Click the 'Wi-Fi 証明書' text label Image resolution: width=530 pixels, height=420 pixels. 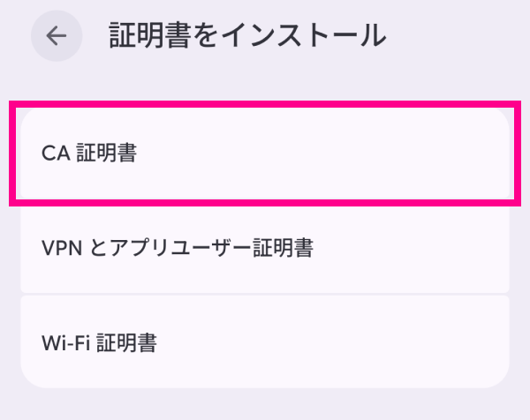coord(99,342)
